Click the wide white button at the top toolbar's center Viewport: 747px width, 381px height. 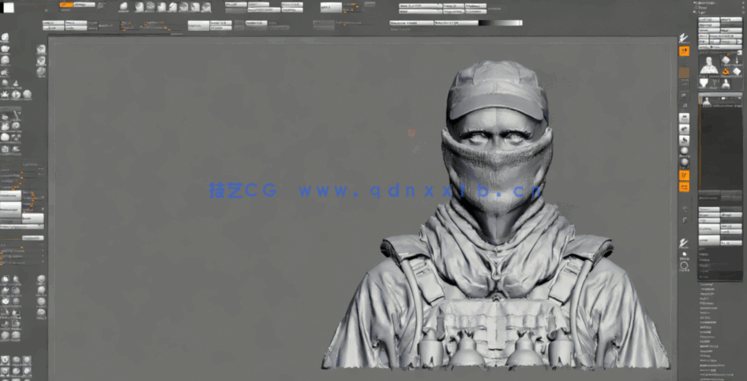click(331, 7)
